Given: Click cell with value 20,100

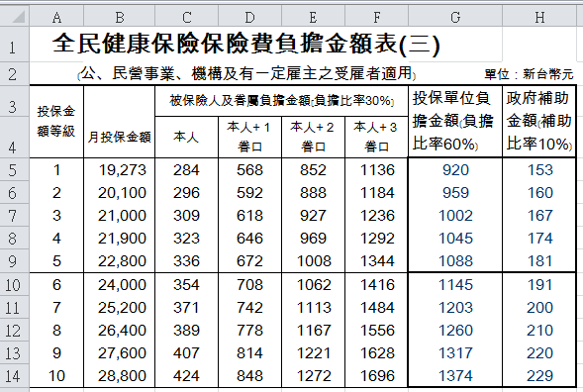Looking at the screenshot, I should point(120,193).
